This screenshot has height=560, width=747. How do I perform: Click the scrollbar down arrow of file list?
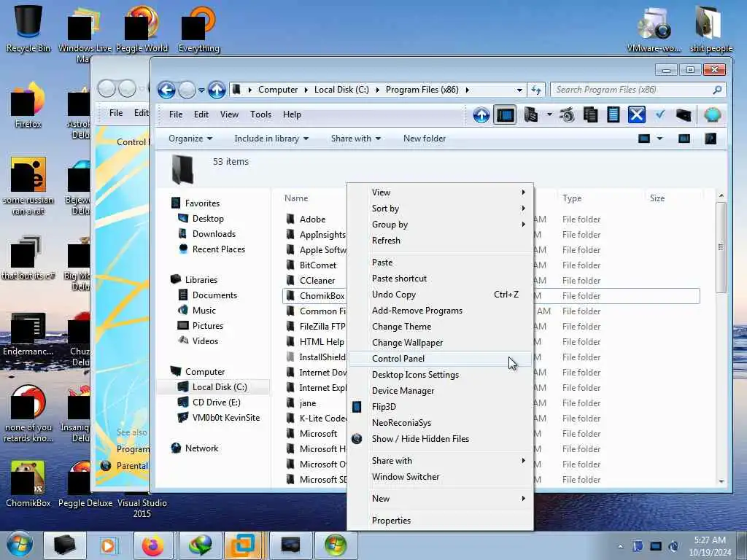tap(721, 481)
